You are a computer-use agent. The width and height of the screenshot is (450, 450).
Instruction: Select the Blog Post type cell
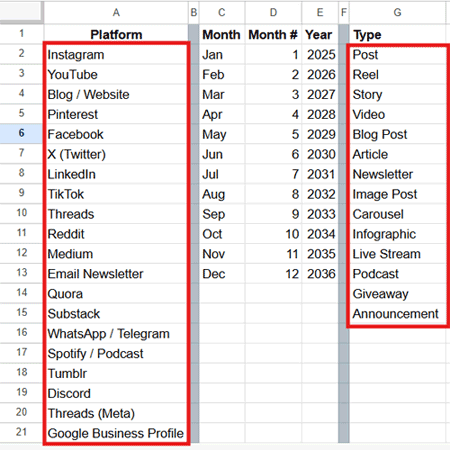coord(397,134)
